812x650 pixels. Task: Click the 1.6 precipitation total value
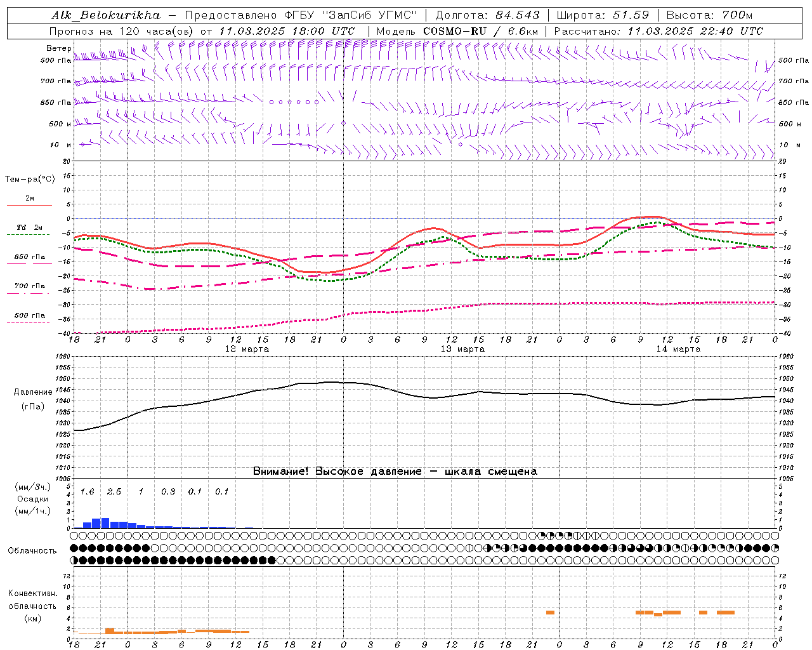pyautogui.click(x=88, y=492)
